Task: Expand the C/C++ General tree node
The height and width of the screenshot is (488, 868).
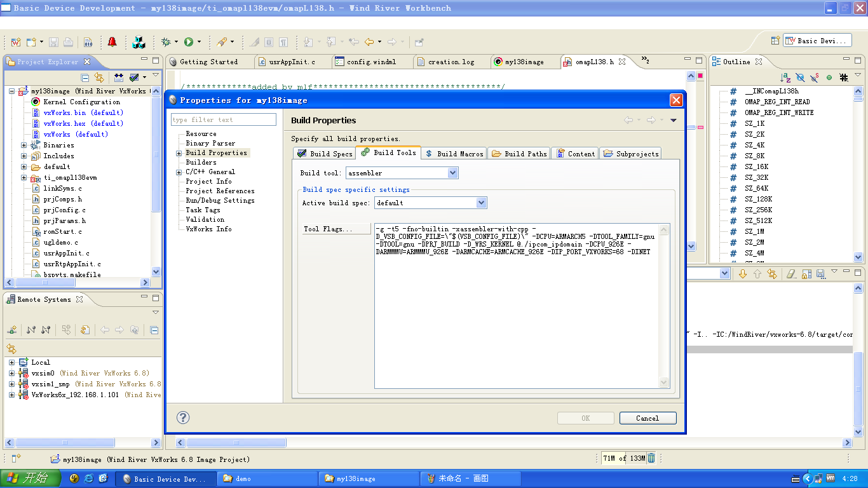Action: 179,172
